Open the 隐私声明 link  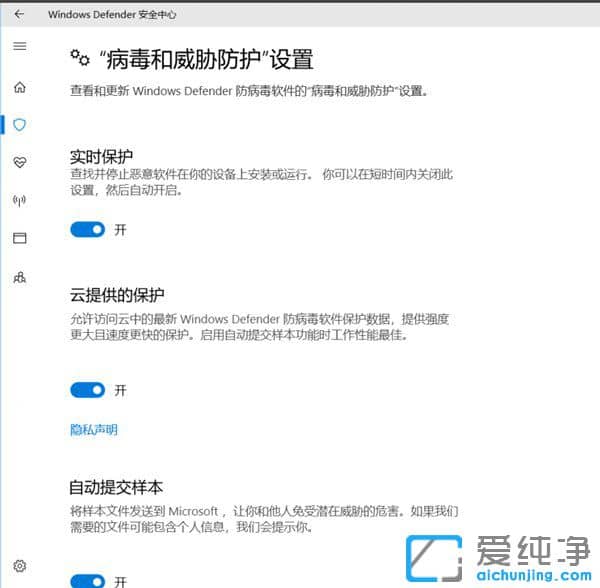pyautogui.click(x=94, y=430)
